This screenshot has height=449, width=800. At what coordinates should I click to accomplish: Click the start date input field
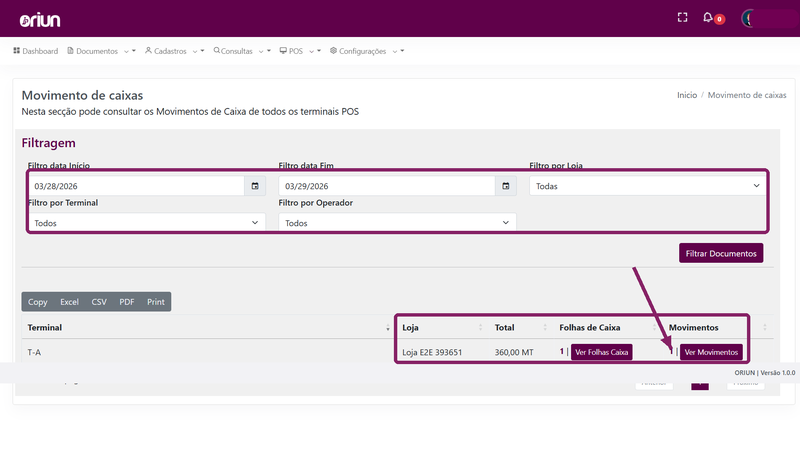click(x=136, y=186)
